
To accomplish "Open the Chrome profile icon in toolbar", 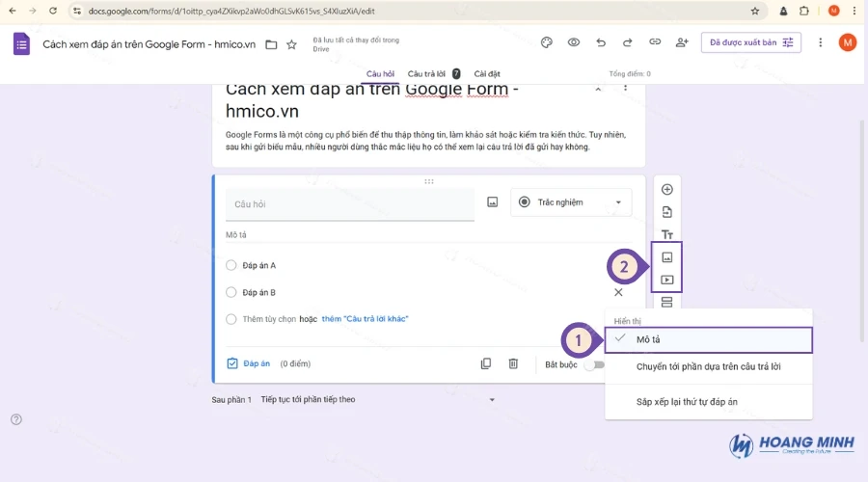I will [833, 11].
